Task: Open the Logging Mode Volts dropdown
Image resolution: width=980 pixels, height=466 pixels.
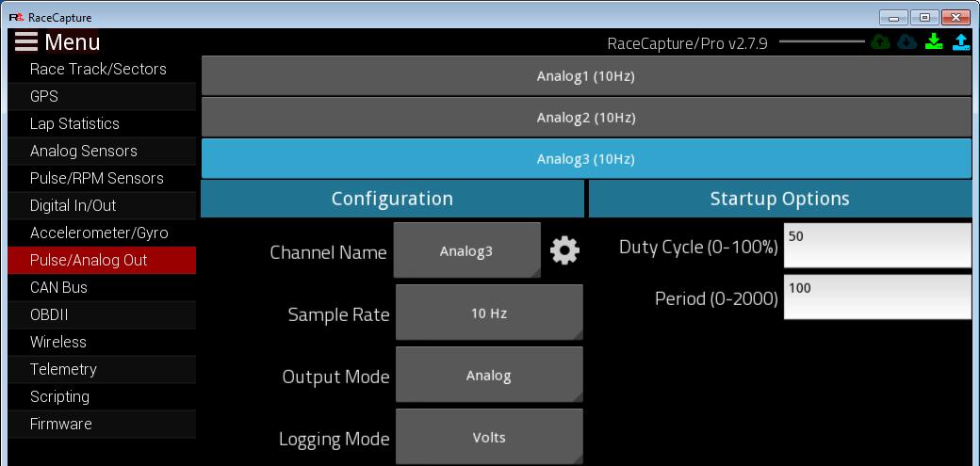Action: tap(489, 437)
